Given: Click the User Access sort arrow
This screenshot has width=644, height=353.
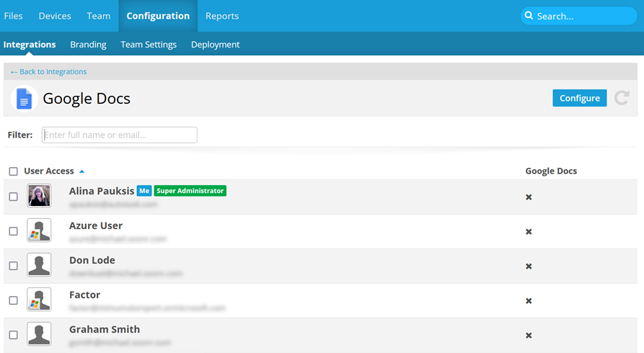Looking at the screenshot, I should click(81, 171).
